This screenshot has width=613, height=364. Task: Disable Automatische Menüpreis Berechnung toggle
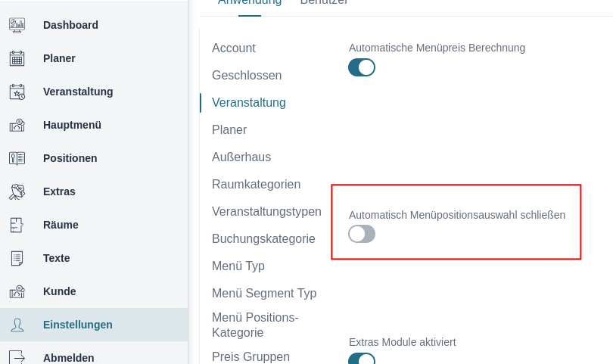pyautogui.click(x=362, y=67)
